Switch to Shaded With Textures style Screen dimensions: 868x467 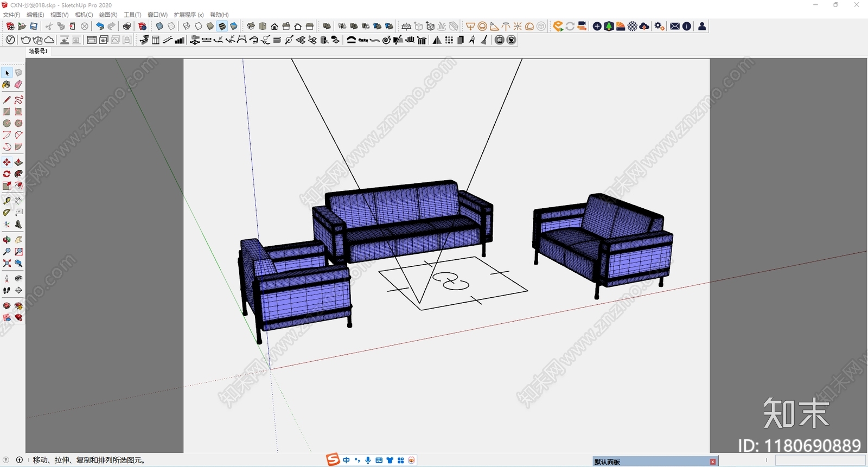(x=222, y=26)
